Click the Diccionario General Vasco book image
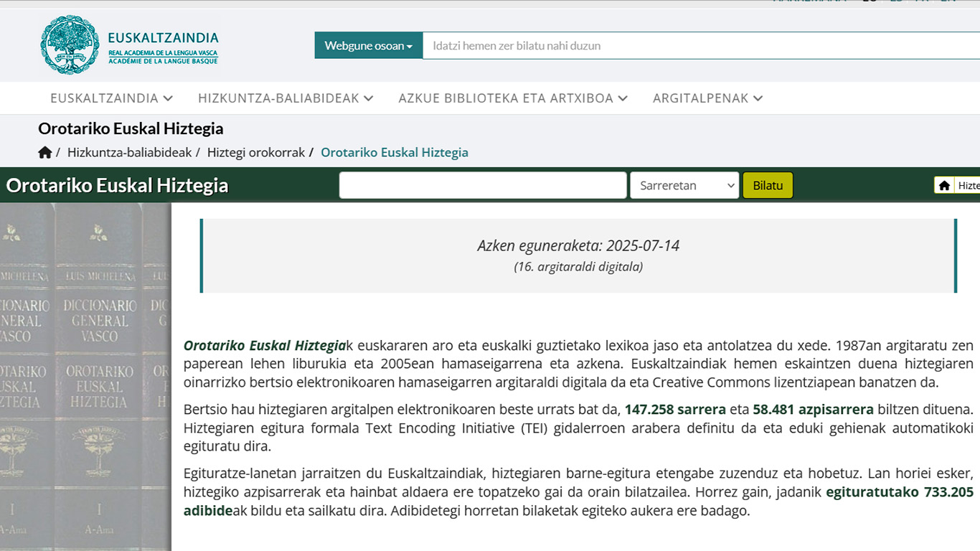 [x=85, y=373]
